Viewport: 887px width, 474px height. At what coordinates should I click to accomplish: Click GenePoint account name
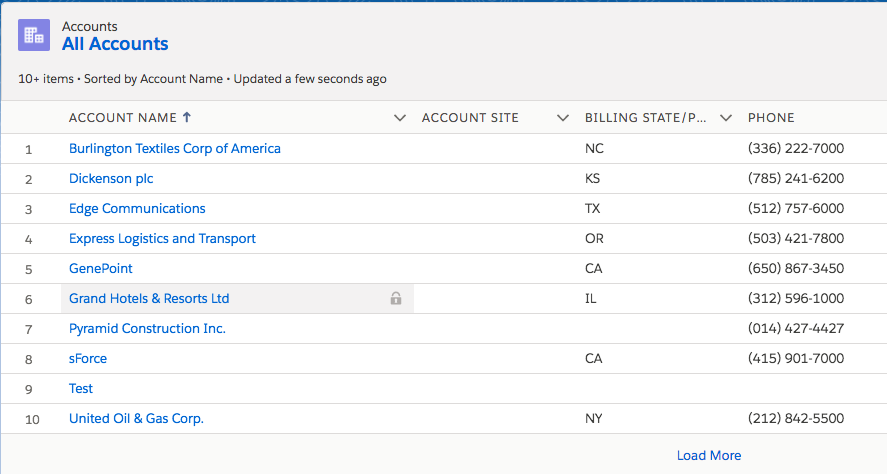(x=101, y=268)
